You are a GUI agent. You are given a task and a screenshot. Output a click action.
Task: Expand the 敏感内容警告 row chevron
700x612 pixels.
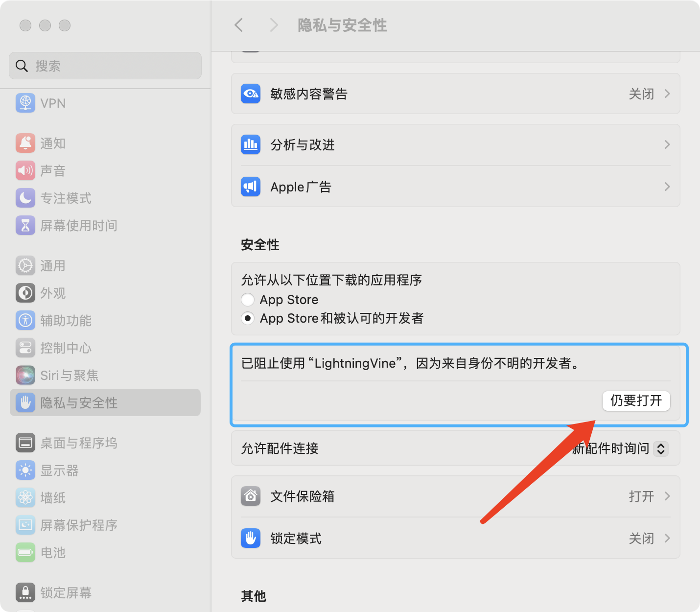(x=667, y=94)
